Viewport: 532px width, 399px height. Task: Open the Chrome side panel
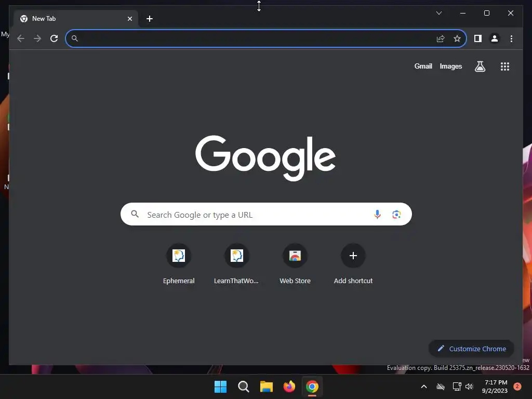[478, 38]
